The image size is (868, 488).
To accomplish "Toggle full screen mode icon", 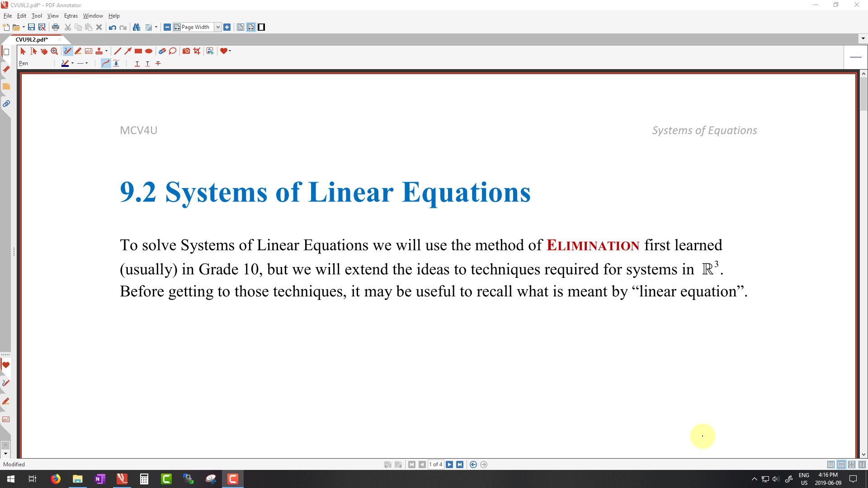I will (261, 27).
